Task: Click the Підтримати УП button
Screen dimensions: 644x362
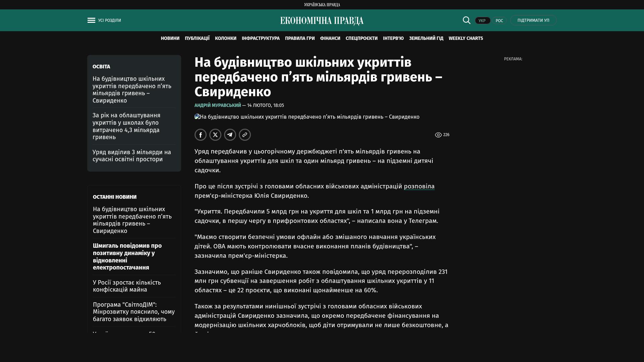Action: click(x=533, y=20)
